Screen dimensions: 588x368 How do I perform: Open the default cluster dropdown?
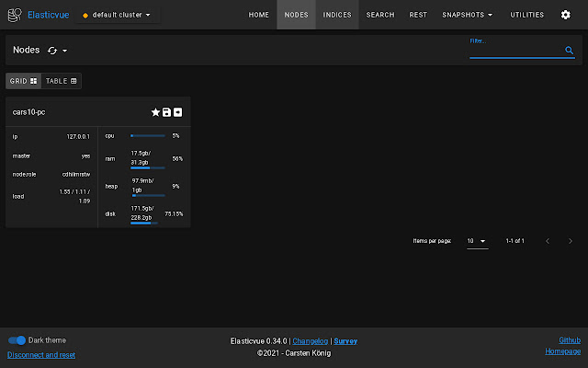pyautogui.click(x=118, y=15)
